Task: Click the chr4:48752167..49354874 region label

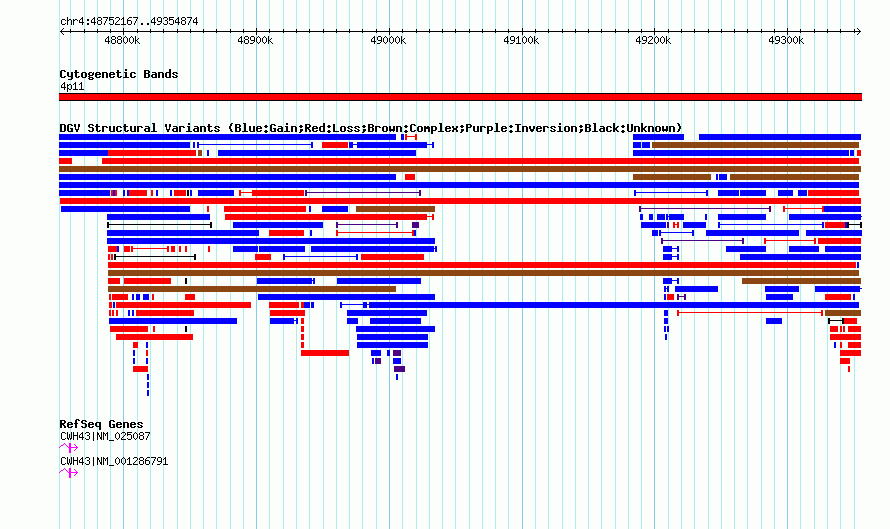Action: pyautogui.click(x=129, y=21)
